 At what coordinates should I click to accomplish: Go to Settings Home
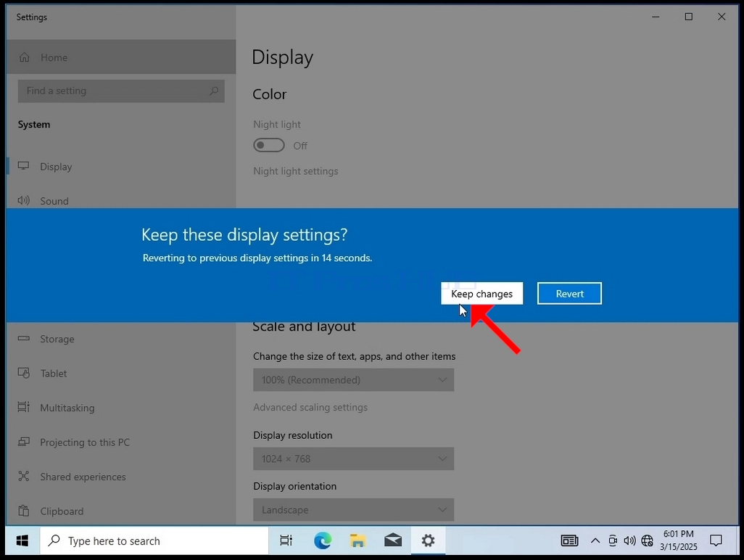tap(121, 57)
